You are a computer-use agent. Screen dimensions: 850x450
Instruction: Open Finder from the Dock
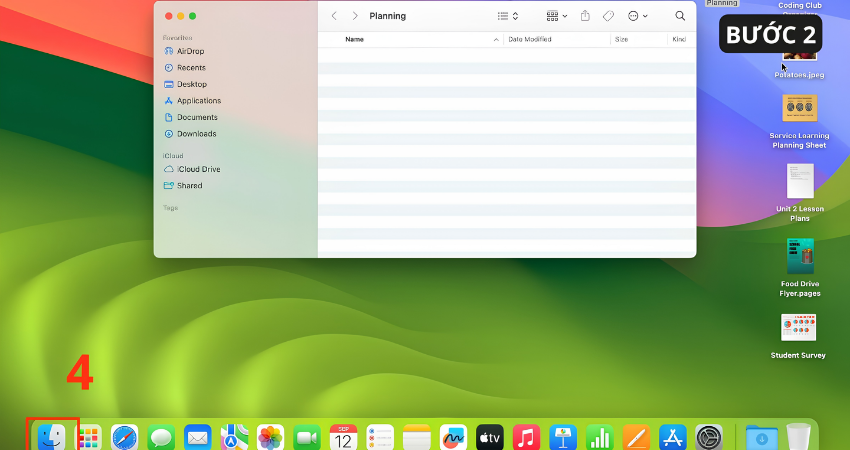pos(52,437)
